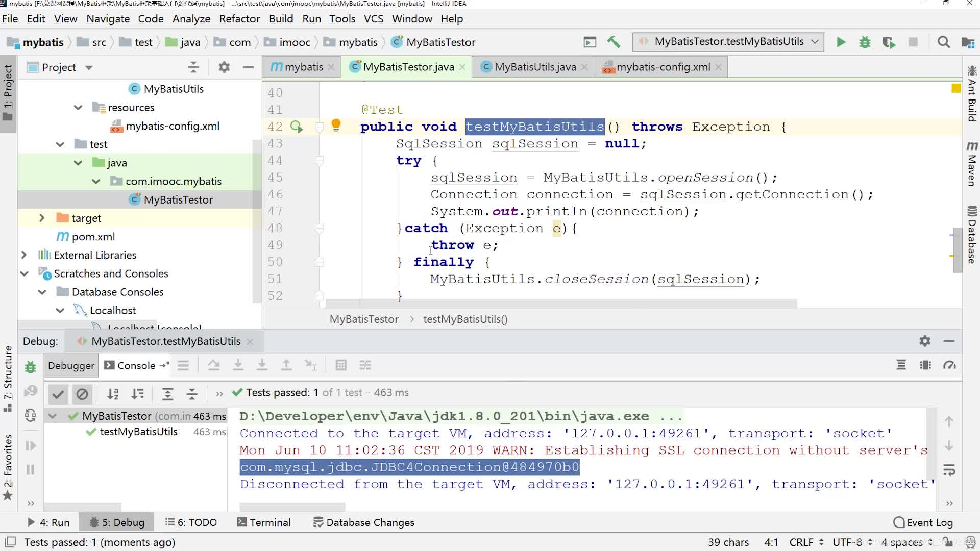
Task: Click the Step Over debugger icon
Action: point(214,365)
